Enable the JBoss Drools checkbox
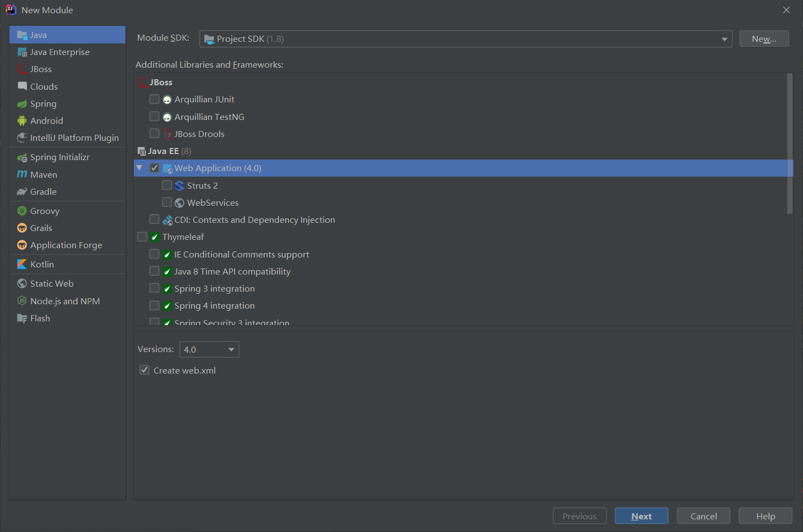803x532 pixels. pyautogui.click(x=155, y=134)
